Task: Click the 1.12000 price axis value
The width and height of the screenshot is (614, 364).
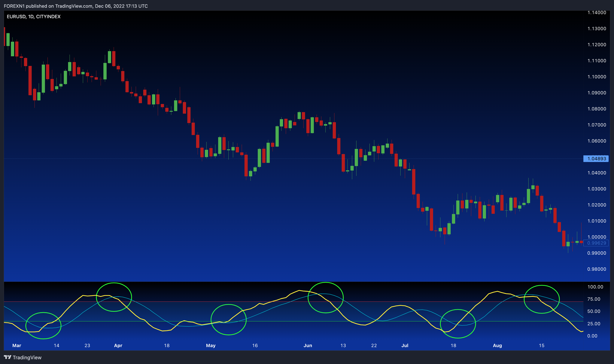Action: (x=597, y=45)
